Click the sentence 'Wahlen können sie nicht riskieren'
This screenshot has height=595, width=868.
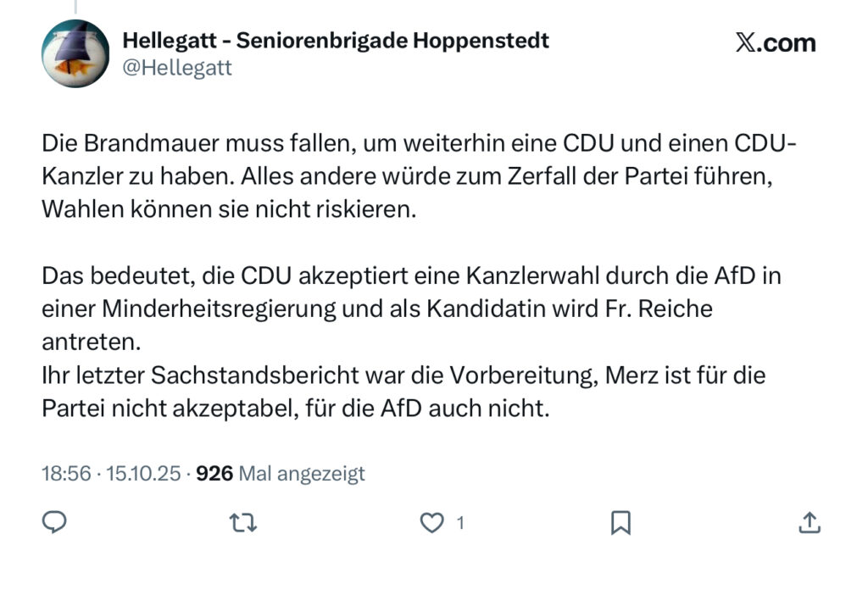229,209
